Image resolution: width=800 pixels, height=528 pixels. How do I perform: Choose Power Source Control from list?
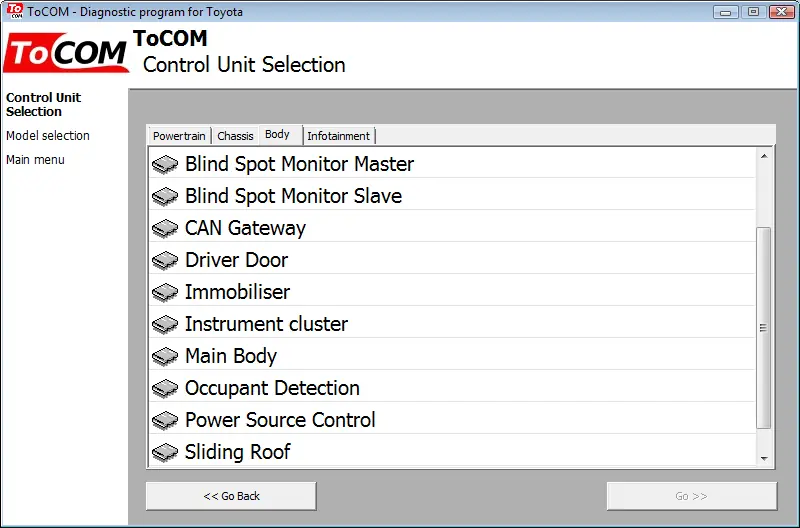[x=452, y=420]
